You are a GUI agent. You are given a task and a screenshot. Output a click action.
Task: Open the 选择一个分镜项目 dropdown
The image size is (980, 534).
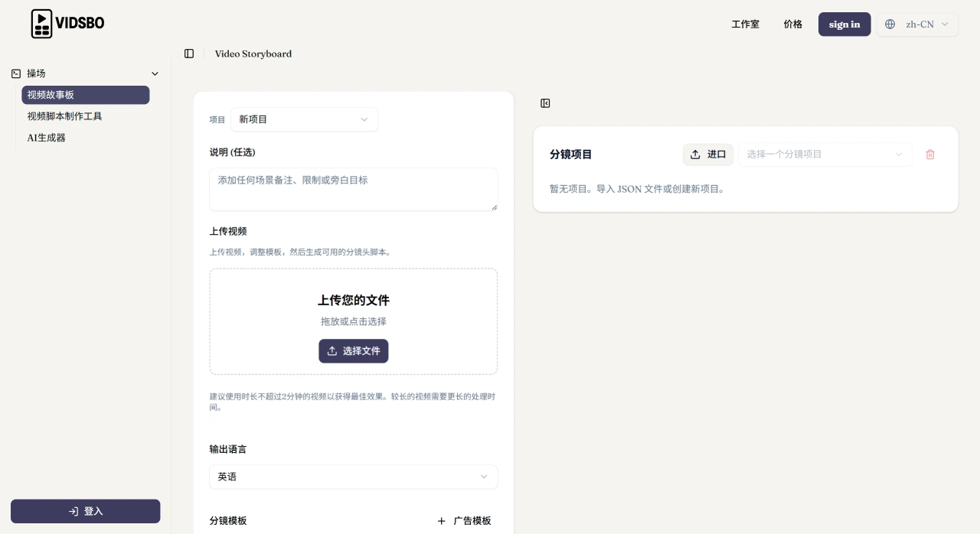[825, 155]
